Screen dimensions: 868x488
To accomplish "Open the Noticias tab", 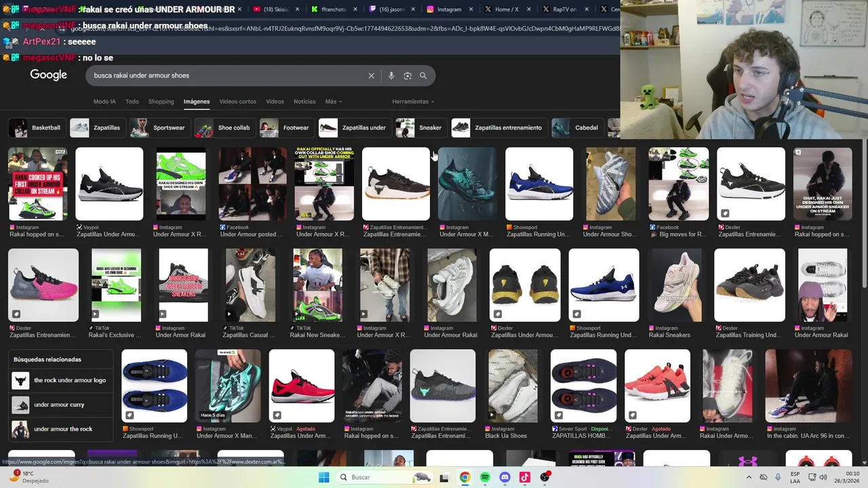I will tap(304, 102).
